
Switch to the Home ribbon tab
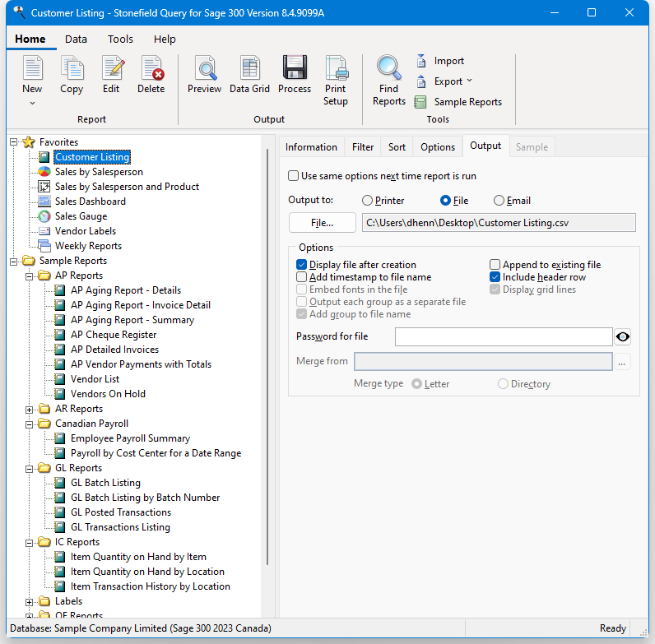pos(30,39)
